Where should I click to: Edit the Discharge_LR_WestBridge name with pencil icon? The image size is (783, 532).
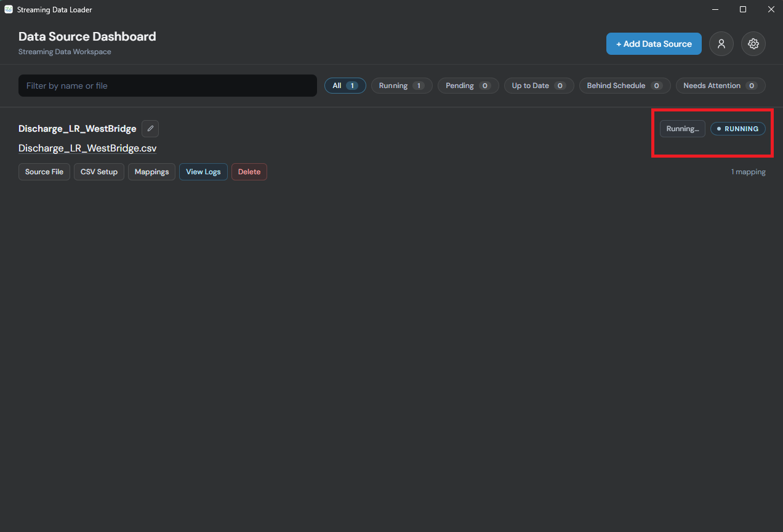(x=150, y=129)
